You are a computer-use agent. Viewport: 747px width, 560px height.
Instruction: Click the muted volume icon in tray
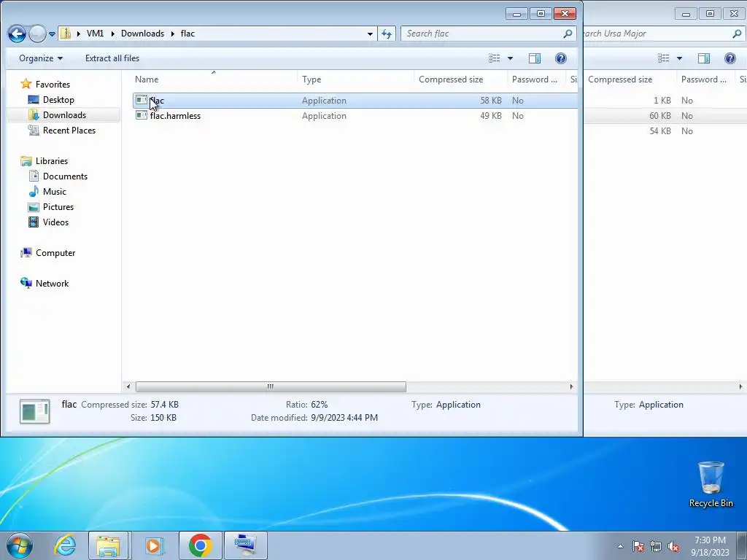pos(673,546)
